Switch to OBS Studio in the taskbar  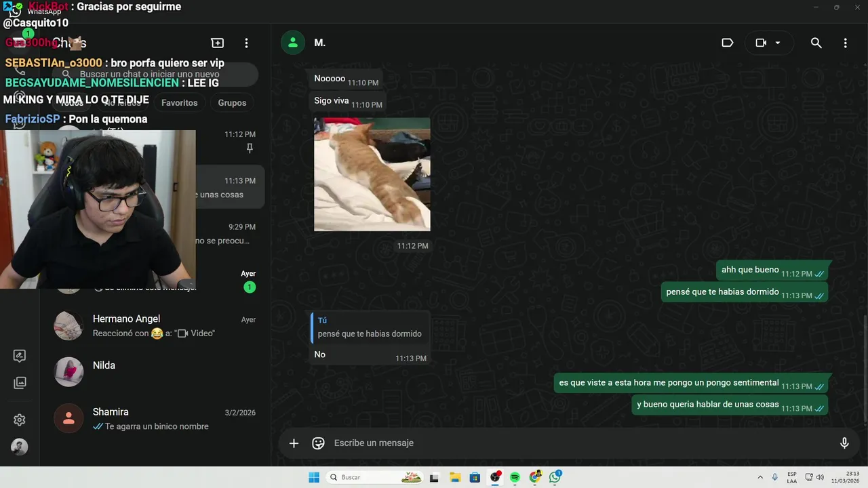495,478
